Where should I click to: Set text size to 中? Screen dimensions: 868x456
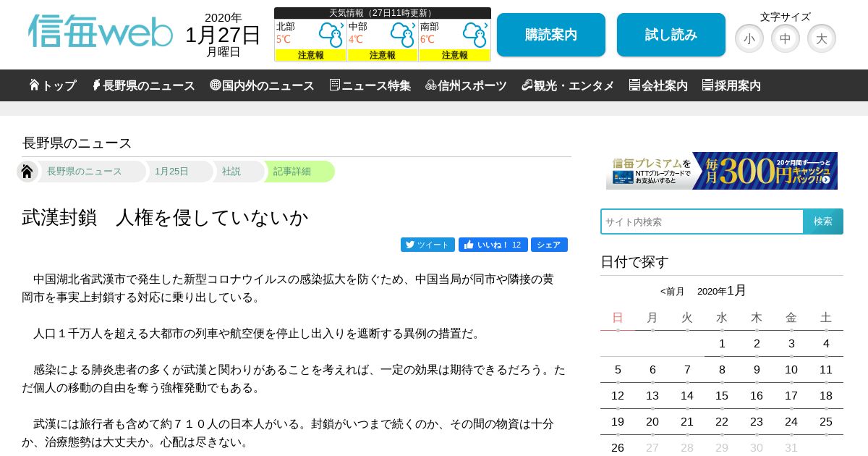[786, 38]
